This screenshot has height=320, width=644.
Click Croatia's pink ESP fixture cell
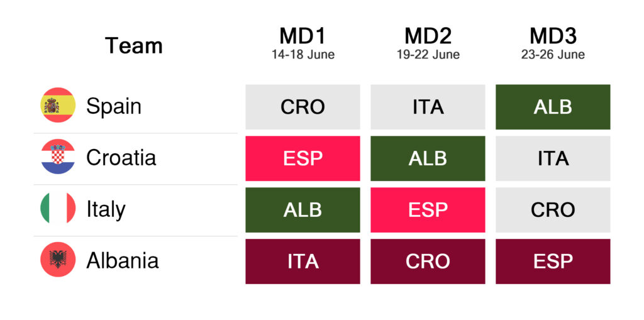pyautogui.click(x=303, y=158)
